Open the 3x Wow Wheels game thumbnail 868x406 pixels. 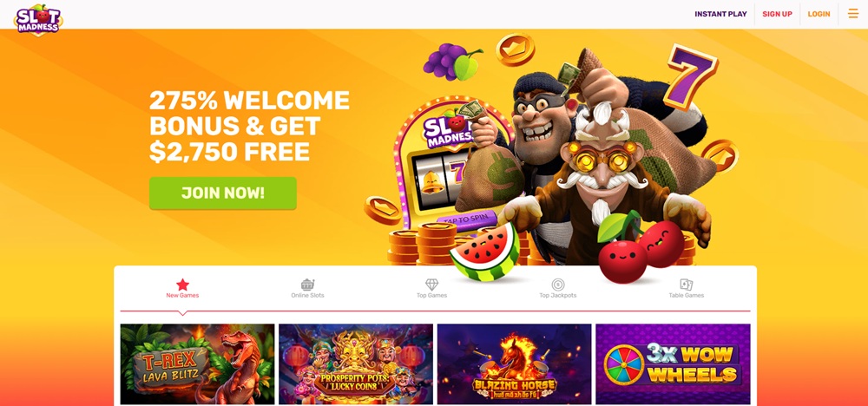point(674,364)
